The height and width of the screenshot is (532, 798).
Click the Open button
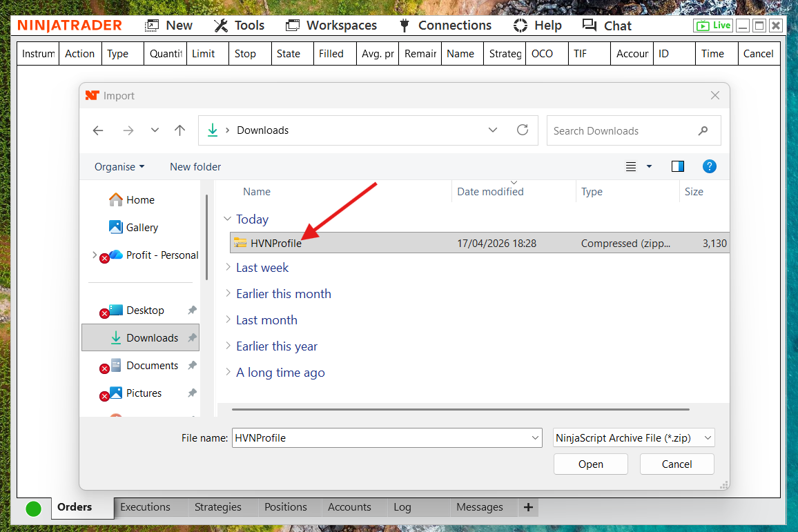590,464
